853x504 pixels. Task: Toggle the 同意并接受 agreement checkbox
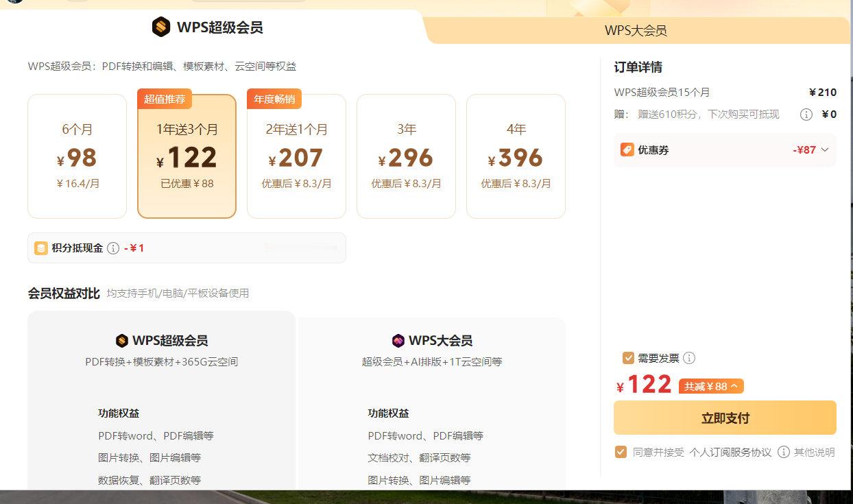point(621,452)
